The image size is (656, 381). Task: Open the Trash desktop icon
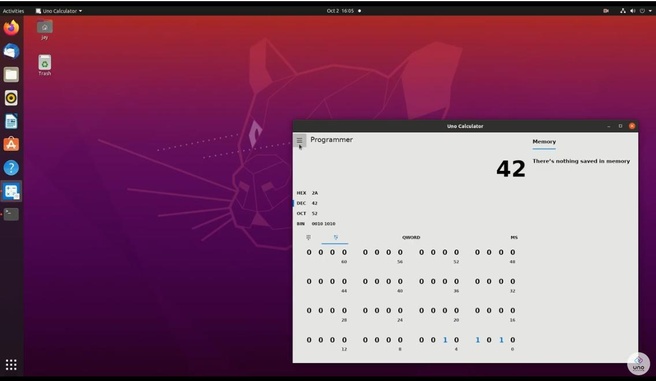[44, 65]
